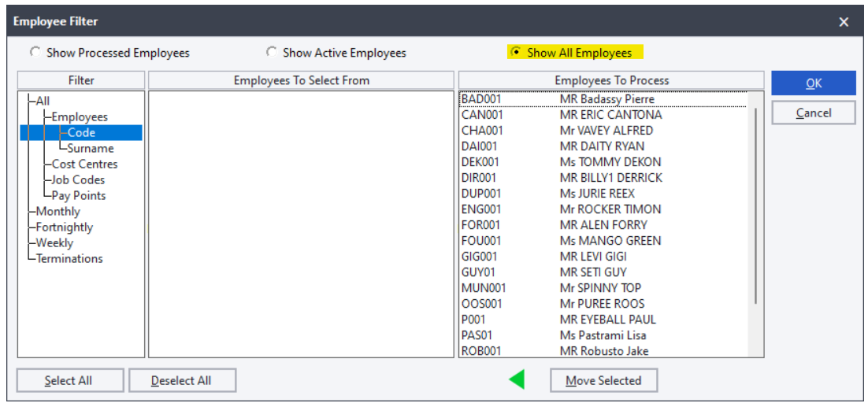868x403 pixels.
Task: Filter by Monthly employees
Action: coord(58,211)
